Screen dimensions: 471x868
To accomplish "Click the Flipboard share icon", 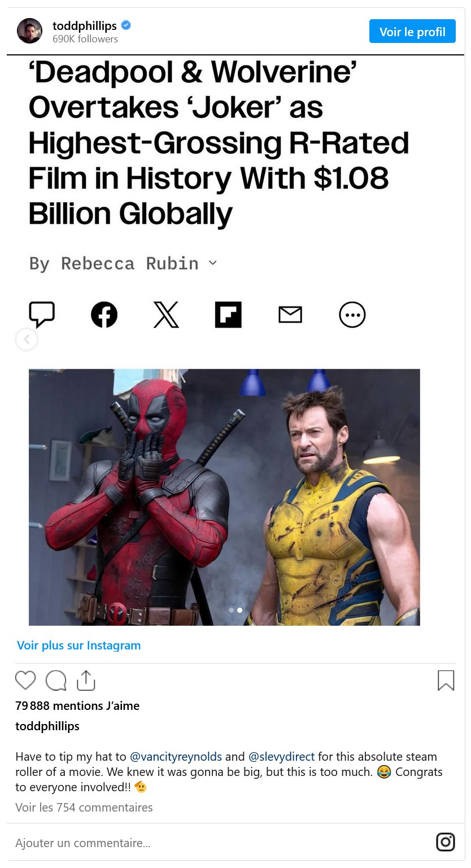I will pyautogui.click(x=228, y=315).
